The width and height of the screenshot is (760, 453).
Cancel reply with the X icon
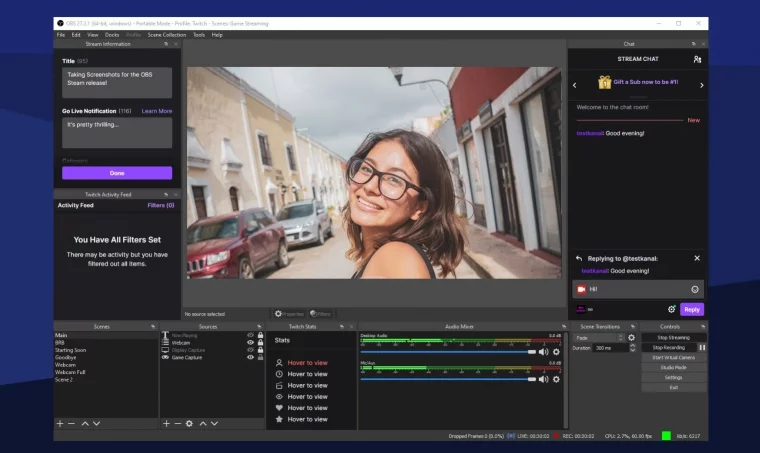(x=697, y=258)
